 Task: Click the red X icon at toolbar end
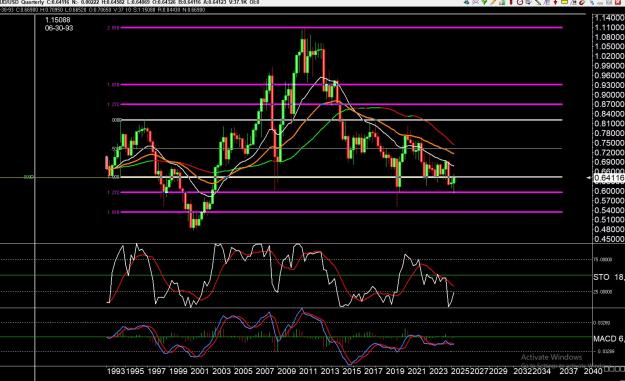click(x=617, y=2)
